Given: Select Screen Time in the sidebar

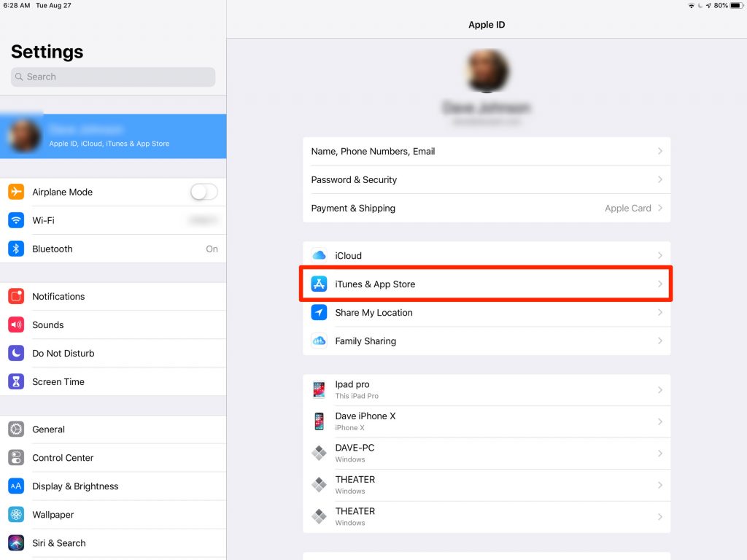Looking at the screenshot, I should [x=113, y=382].
